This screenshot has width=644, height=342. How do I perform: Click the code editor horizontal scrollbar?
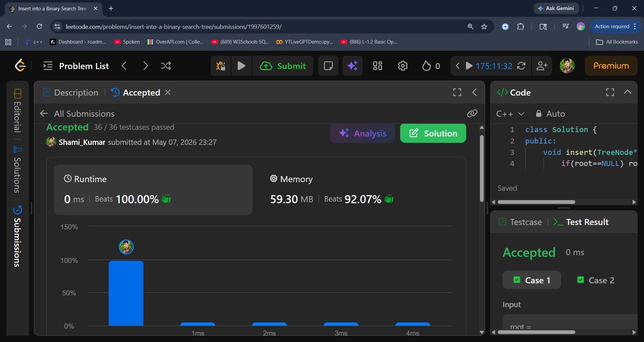coord(536,202)
